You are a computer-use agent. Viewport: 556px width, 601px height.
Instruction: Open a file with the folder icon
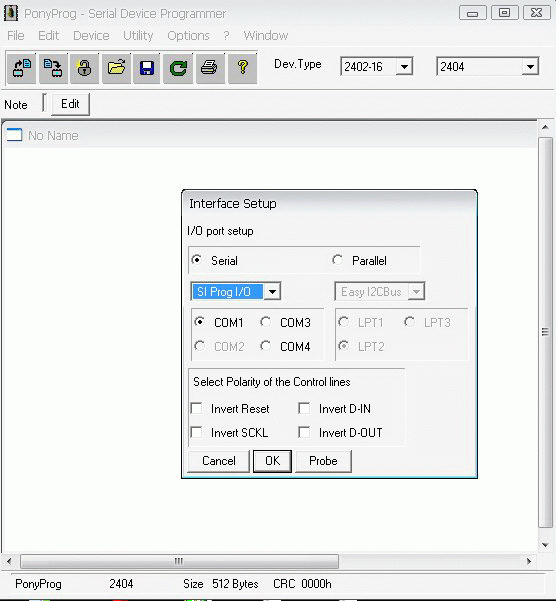pyautogui.click(x=116, y=68)
